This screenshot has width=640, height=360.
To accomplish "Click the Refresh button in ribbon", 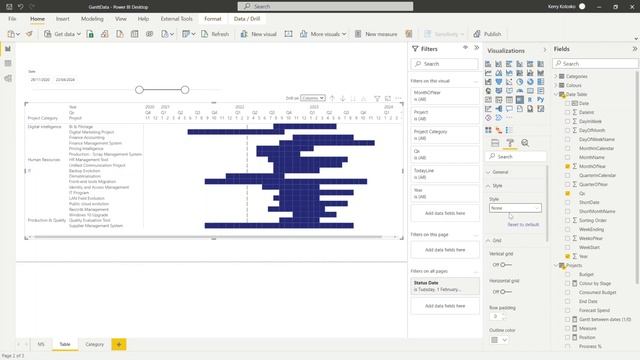I will 215,34.
